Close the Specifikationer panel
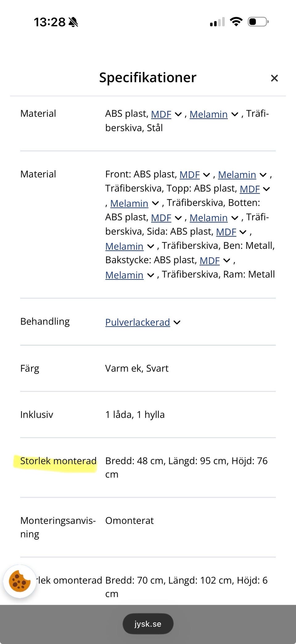The image size is (296, 644). click(274, 78)
